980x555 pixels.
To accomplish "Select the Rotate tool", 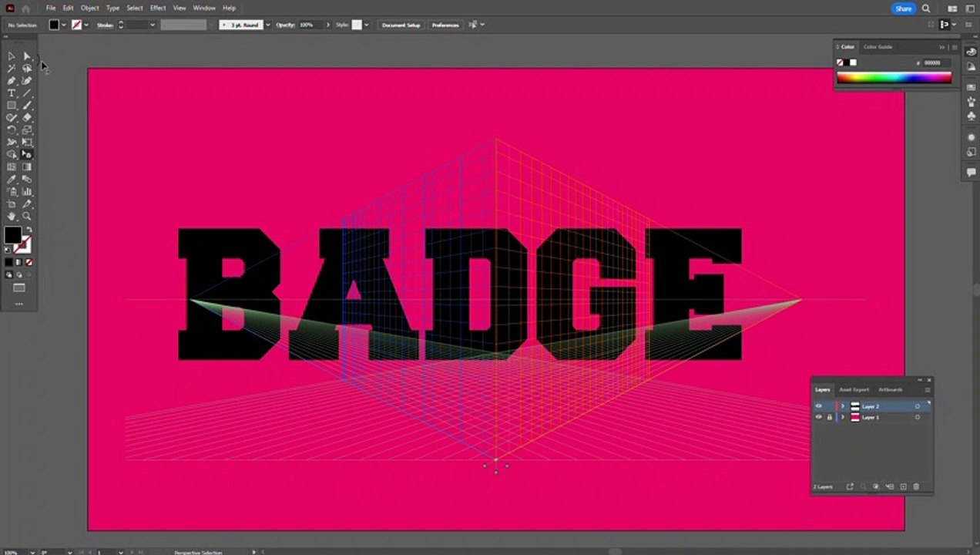I will click(12, 130).
